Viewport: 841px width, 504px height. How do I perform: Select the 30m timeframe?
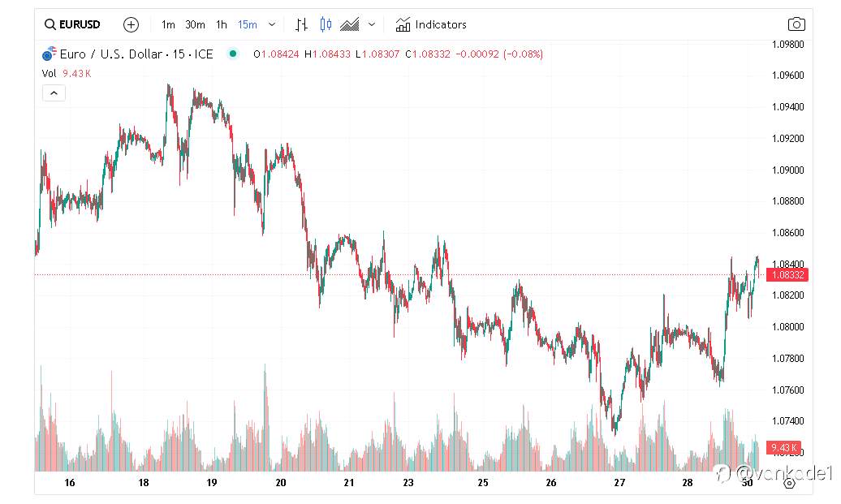[195, 24]
